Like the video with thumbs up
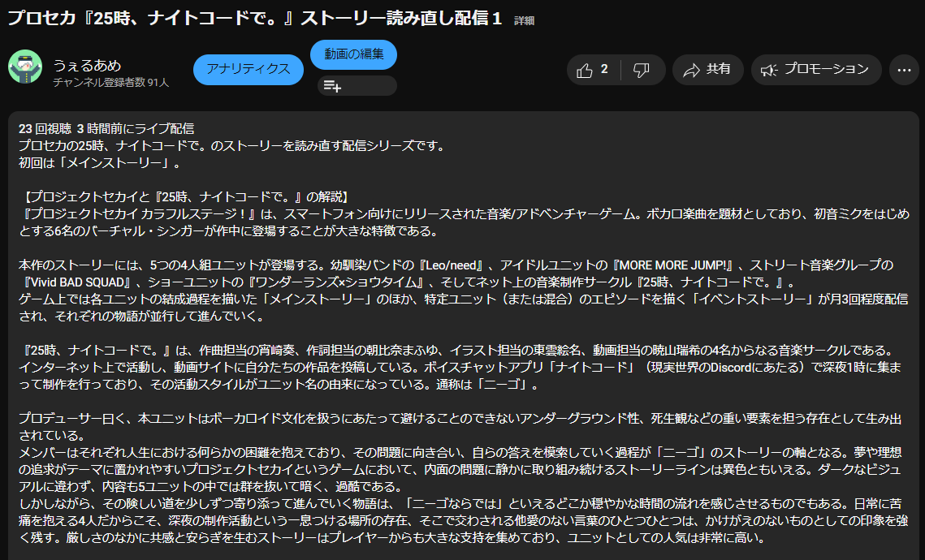 (x=594, y=70)
